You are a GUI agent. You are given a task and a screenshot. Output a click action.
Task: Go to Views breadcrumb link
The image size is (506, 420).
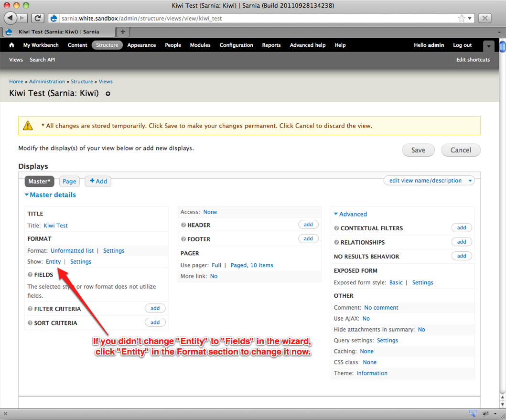106,81
